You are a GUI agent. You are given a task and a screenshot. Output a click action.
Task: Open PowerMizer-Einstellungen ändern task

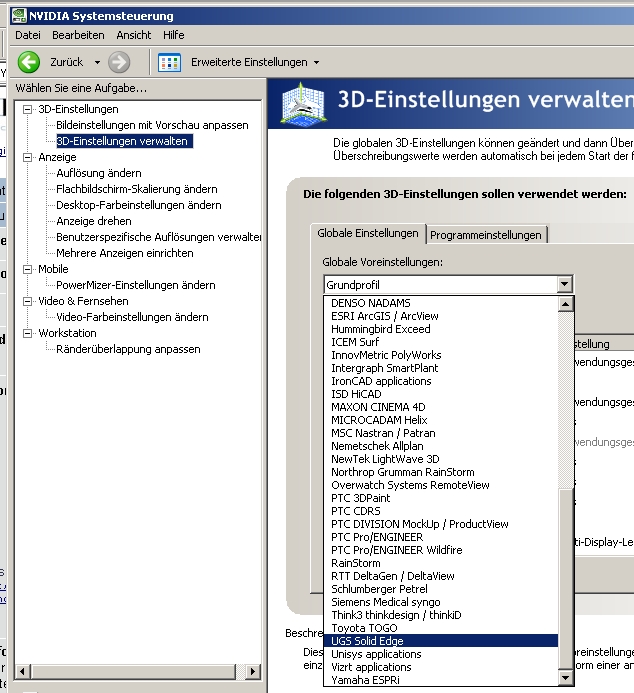click(136, 285)
